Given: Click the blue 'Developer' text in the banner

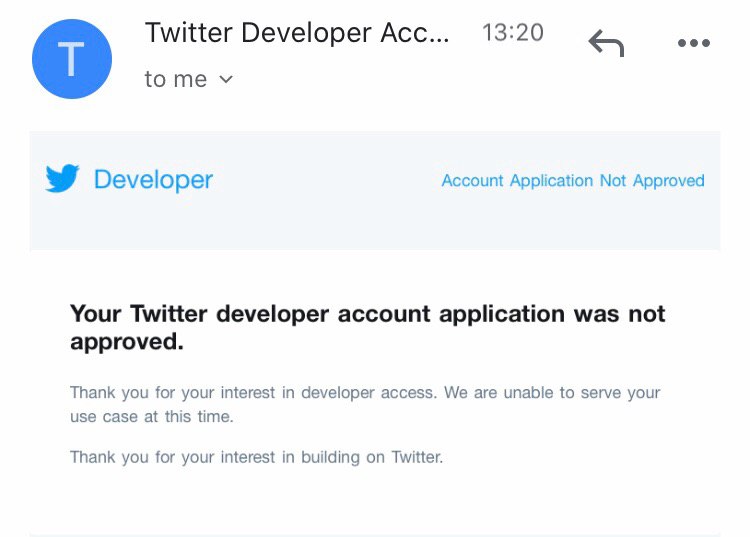Looking at the screenshot, I should (x=153, y=180).
